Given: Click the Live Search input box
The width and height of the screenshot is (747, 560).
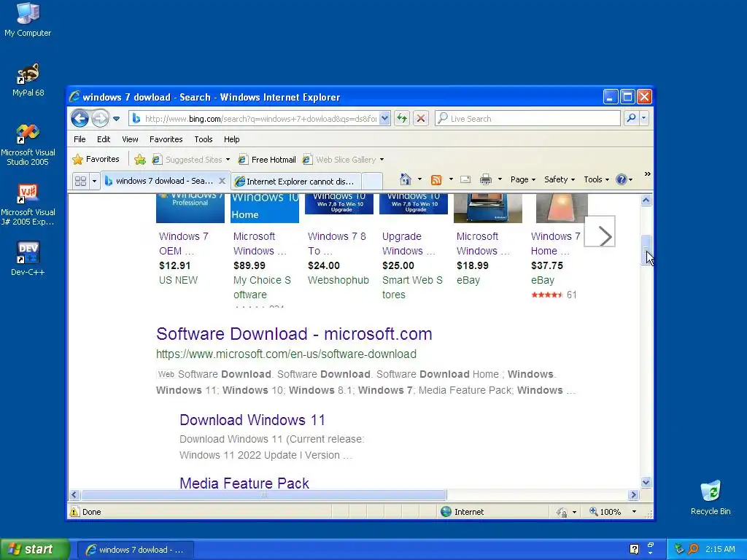Looking at the screenshot, I should coord(528,119).
